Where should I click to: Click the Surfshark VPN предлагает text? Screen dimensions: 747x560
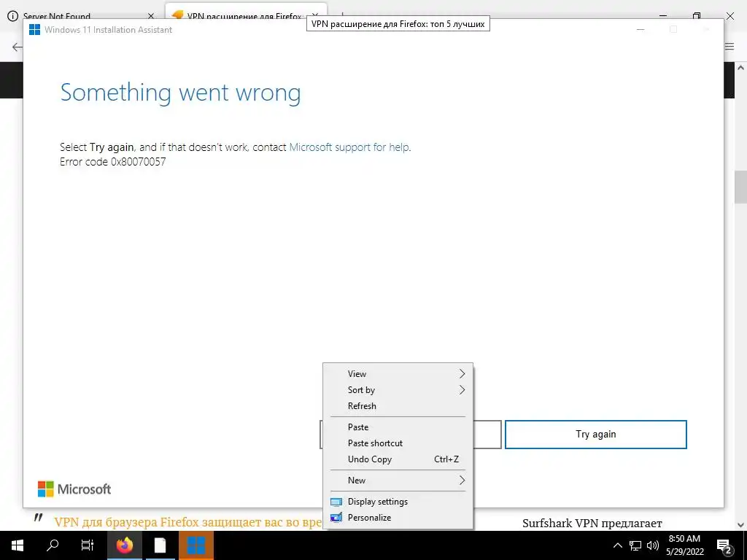[592, 524]
